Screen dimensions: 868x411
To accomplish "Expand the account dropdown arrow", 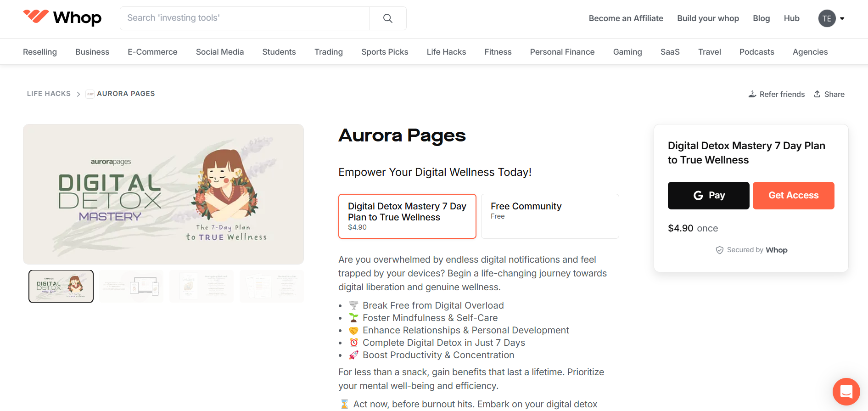I will (x=842, y=18).
